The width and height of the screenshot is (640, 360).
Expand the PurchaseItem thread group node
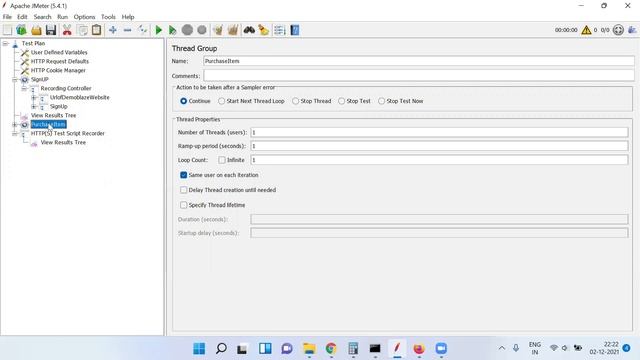click(15, 124)
